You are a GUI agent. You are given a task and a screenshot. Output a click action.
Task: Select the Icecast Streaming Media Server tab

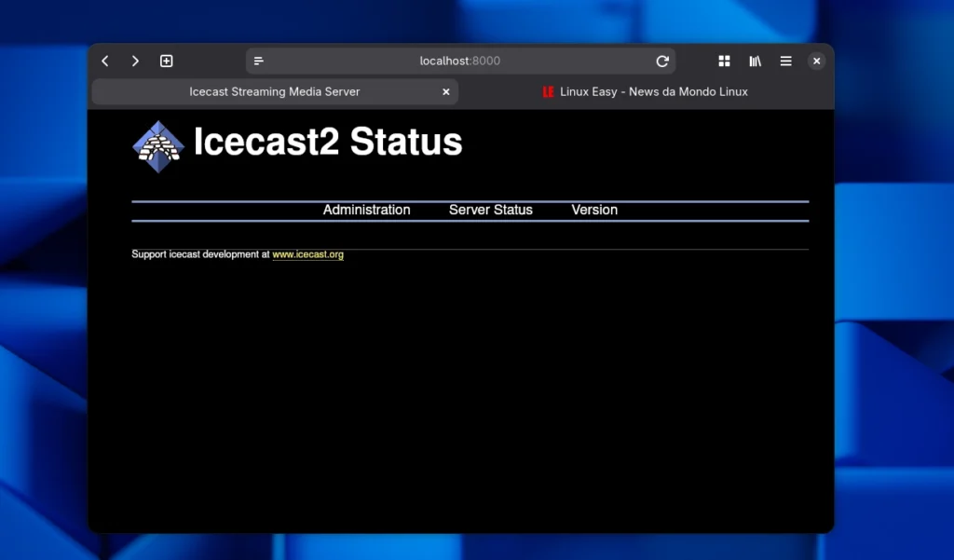[x=274, y=91]
